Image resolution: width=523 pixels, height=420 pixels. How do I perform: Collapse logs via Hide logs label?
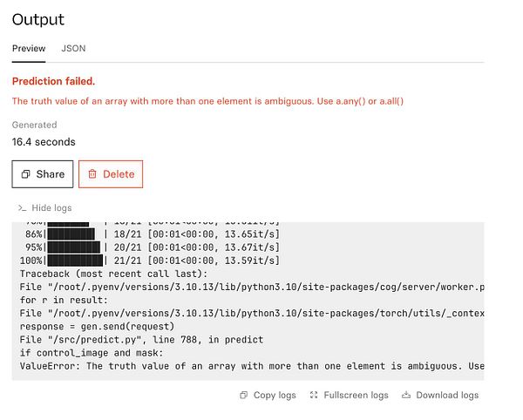[x=51, y=208]
